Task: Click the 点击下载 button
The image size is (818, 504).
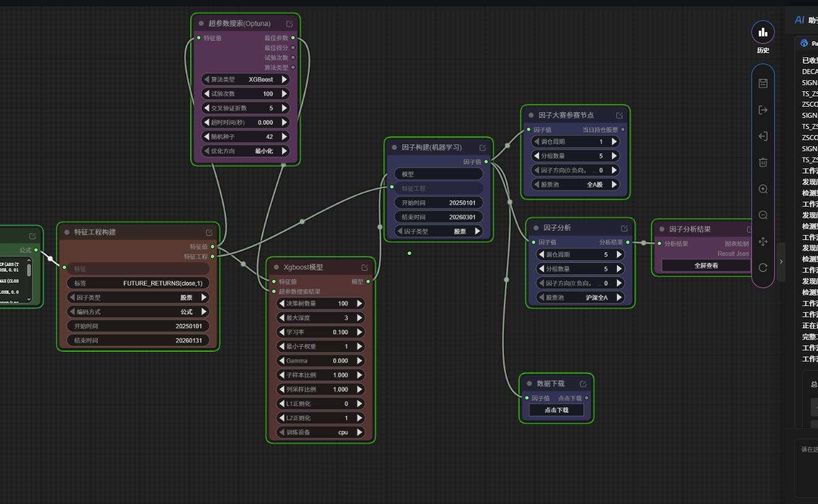Action: [x=556, y=410]
